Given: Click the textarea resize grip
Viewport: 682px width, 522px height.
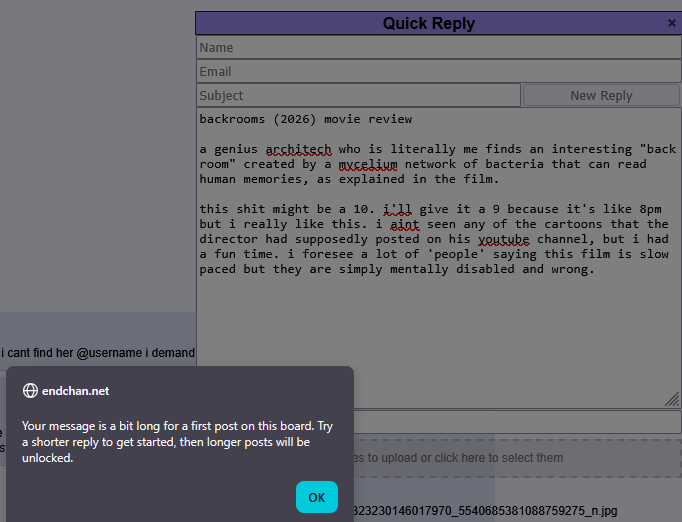Looking at the screenshot, I should [672, 399].
